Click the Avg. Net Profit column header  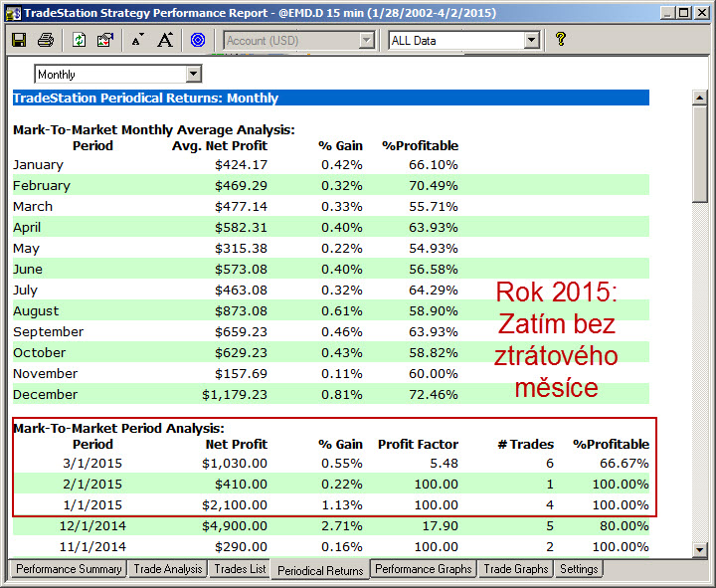[x=220, y=145]
